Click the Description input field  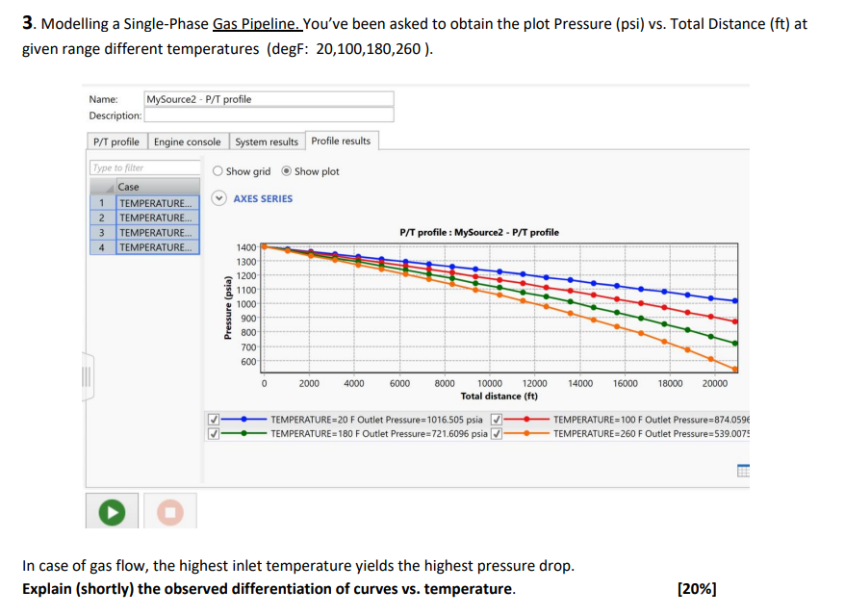click(x=269, y=115)
